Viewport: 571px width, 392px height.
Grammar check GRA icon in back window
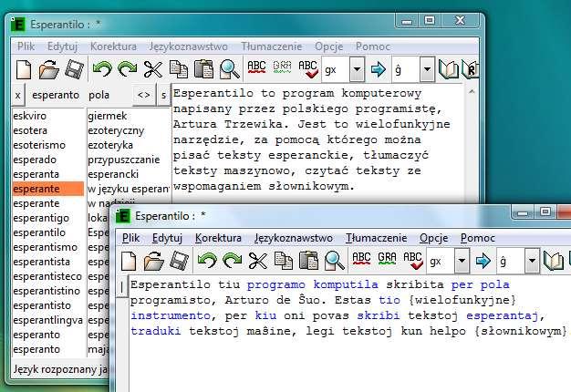[x=282, y=67]
